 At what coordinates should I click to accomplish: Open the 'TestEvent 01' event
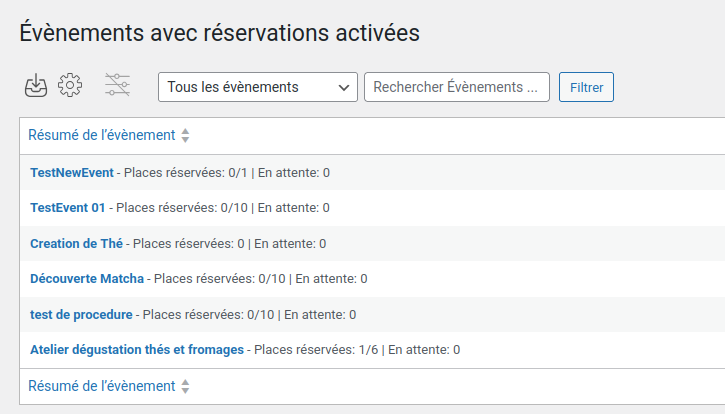click(68, 208)
